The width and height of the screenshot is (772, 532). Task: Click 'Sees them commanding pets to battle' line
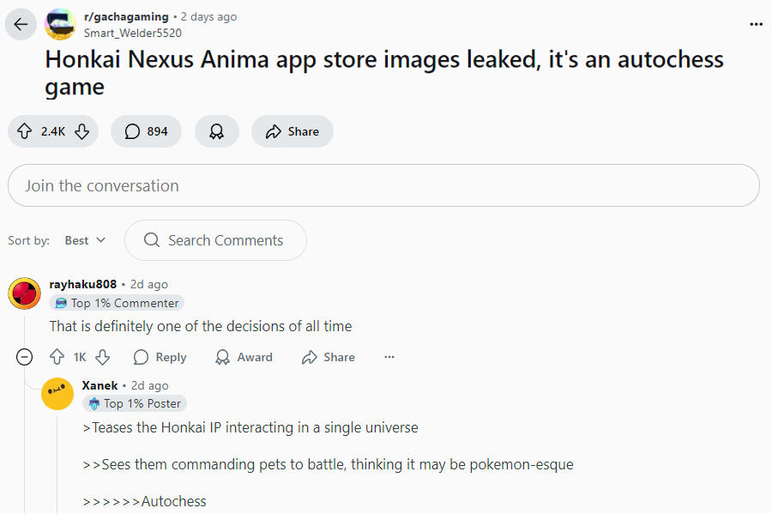pyautogui.click(x=328, y=464)
